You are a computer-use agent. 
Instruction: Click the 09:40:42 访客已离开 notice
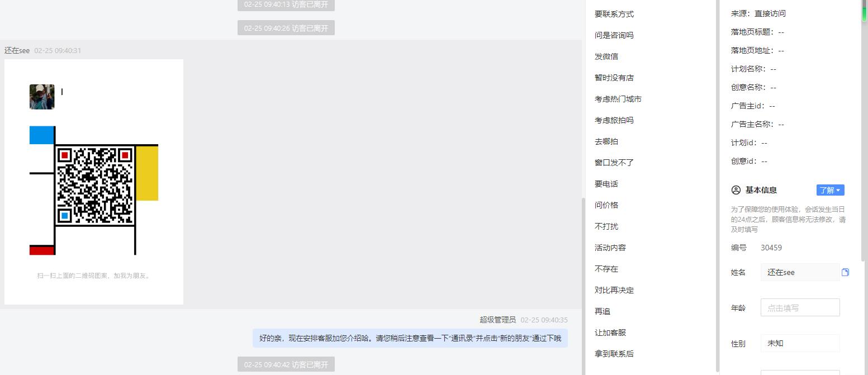[286, 364]
